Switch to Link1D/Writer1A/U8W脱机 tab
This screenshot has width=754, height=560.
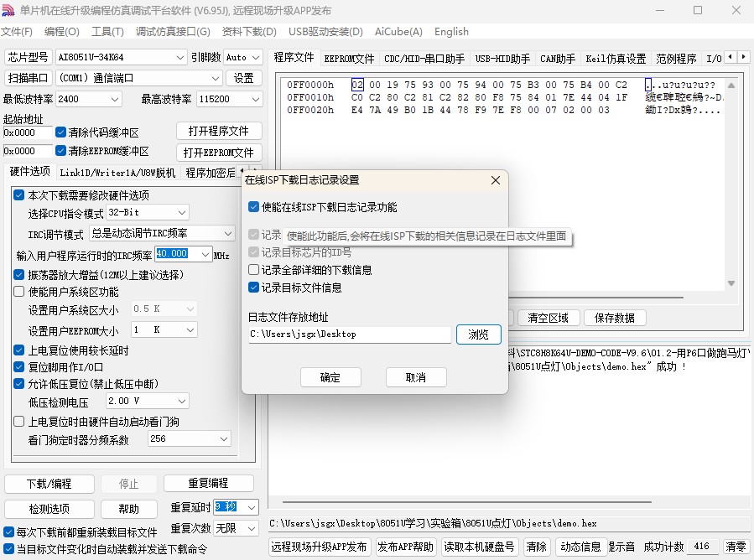(117, 173)
